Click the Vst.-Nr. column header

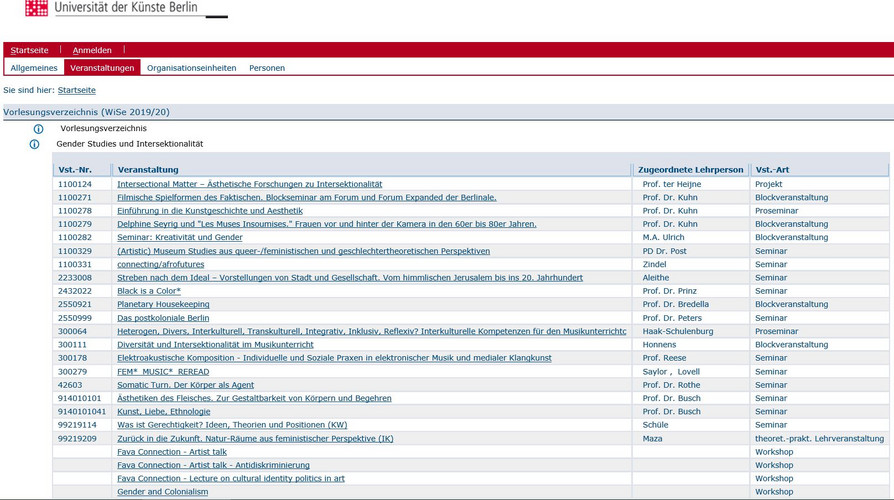coord(75,170)
